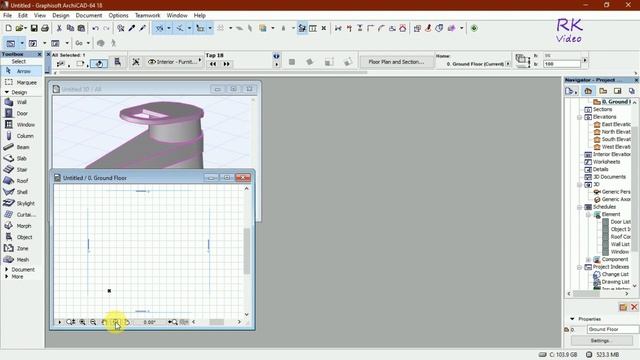Click the eyedropper pick-up parameters icon

132,28
